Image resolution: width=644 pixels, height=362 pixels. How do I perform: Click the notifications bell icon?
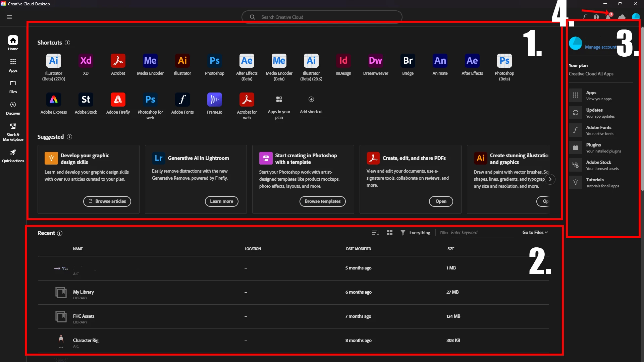[608, 17]
